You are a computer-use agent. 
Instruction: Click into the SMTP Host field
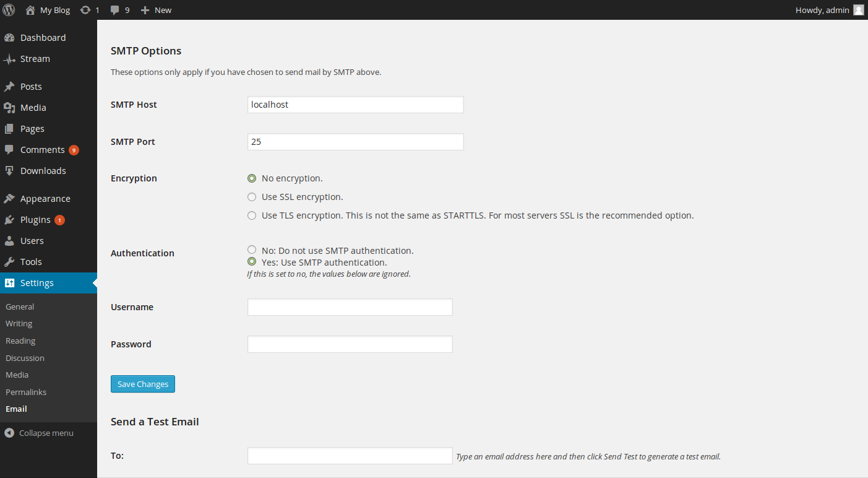click(x=355, y=105)
